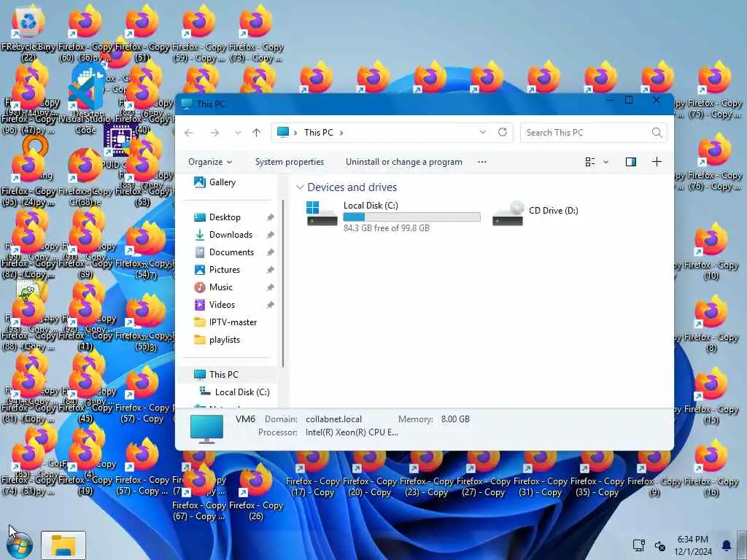Select This PC in navigation pane
The width and height of the screenshot is (747, 560).
click(223, 375)
